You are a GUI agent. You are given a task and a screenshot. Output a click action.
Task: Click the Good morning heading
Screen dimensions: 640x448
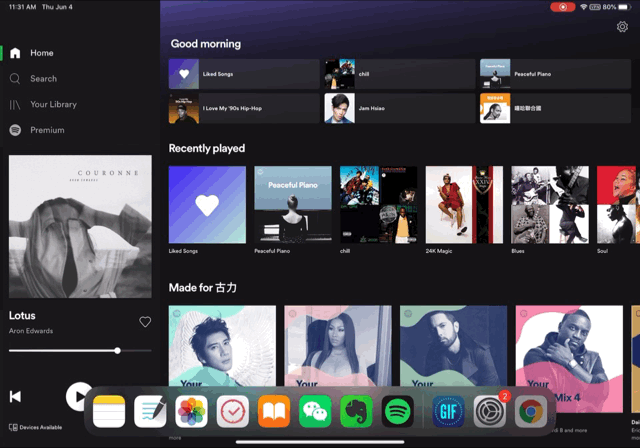(x=206, y=44)
